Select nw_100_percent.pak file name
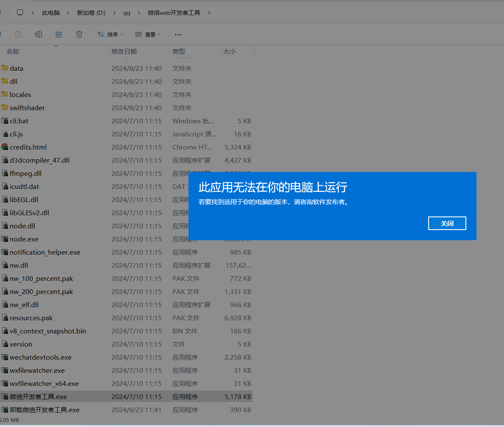Image resolution: width=504 pixels, height=427 pixels. click(41, 278)
